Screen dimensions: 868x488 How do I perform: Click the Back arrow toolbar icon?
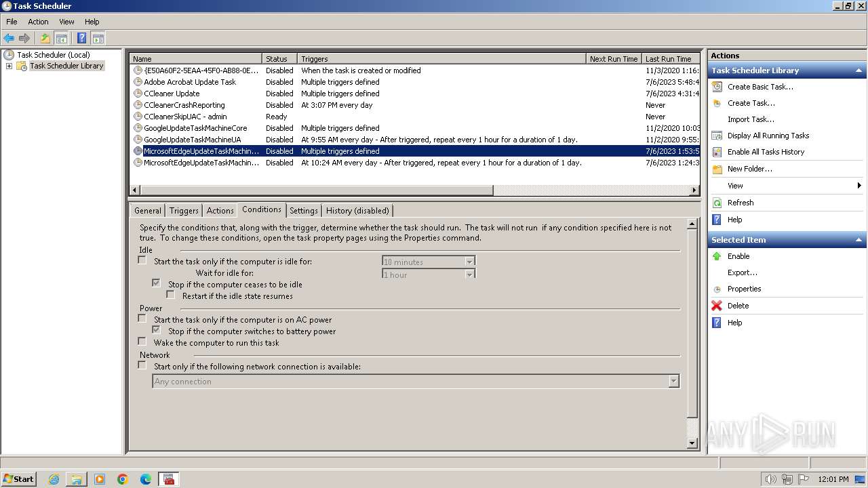click(x=9, y=39)
